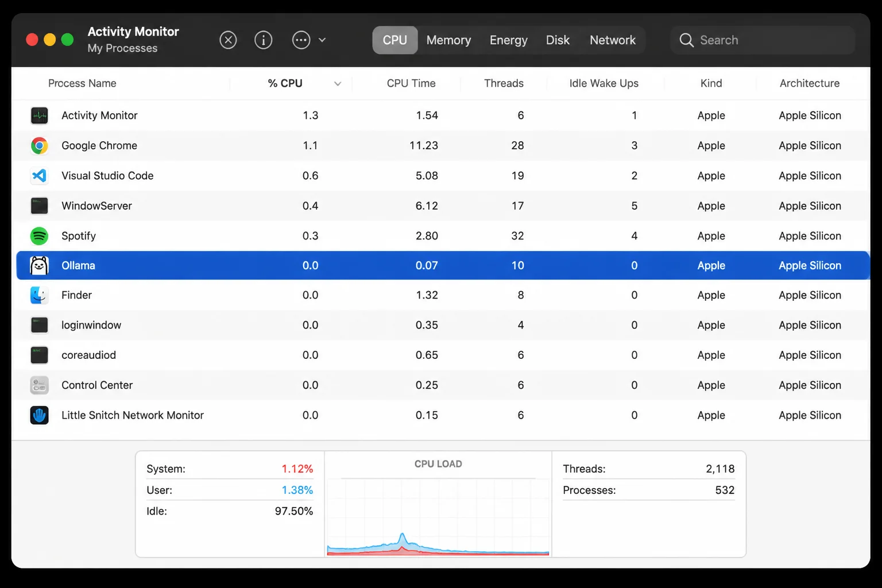
Task: Click the ellipsis more-actions icon
Action: (301, 40)
